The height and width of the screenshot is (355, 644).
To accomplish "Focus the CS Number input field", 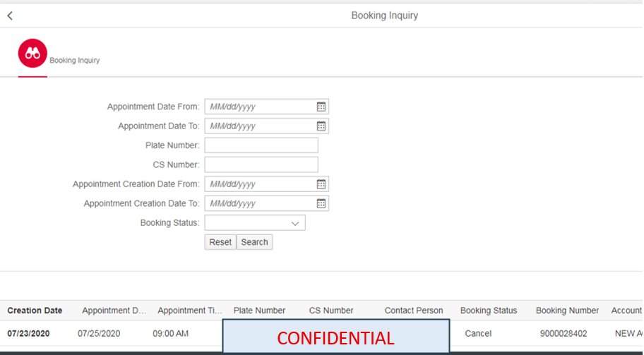I will tap(261, 164).
